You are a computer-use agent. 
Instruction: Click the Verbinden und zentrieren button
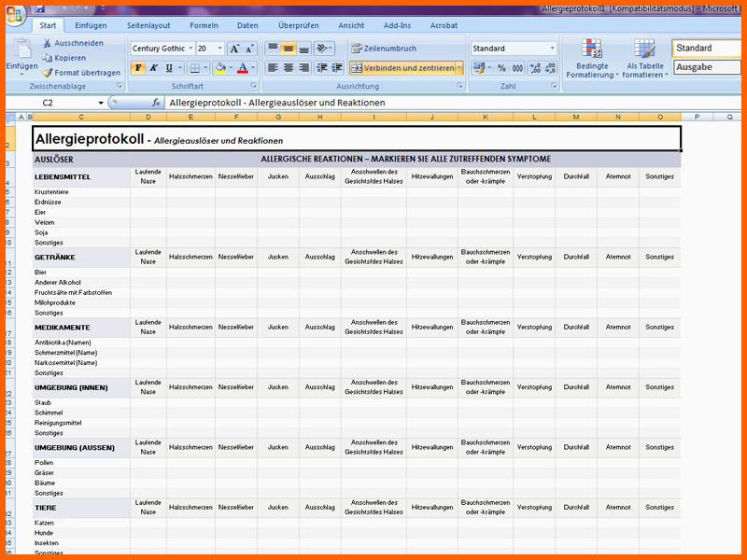[x=402, y=68]
